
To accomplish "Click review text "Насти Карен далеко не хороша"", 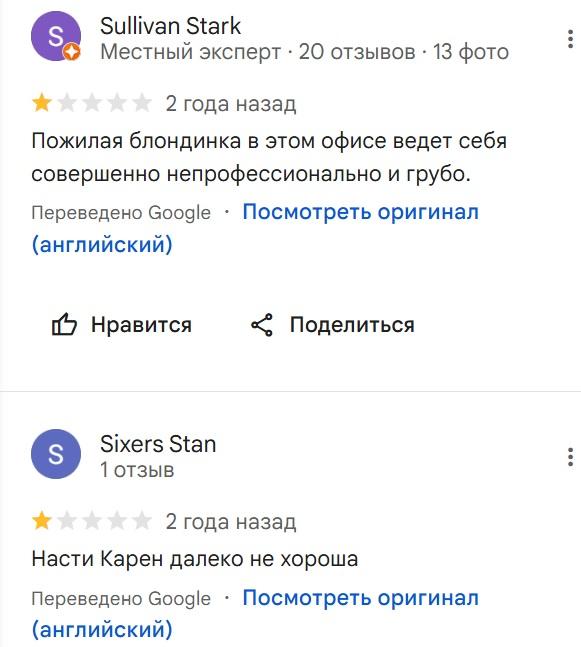I will click(x=195, y=560).
